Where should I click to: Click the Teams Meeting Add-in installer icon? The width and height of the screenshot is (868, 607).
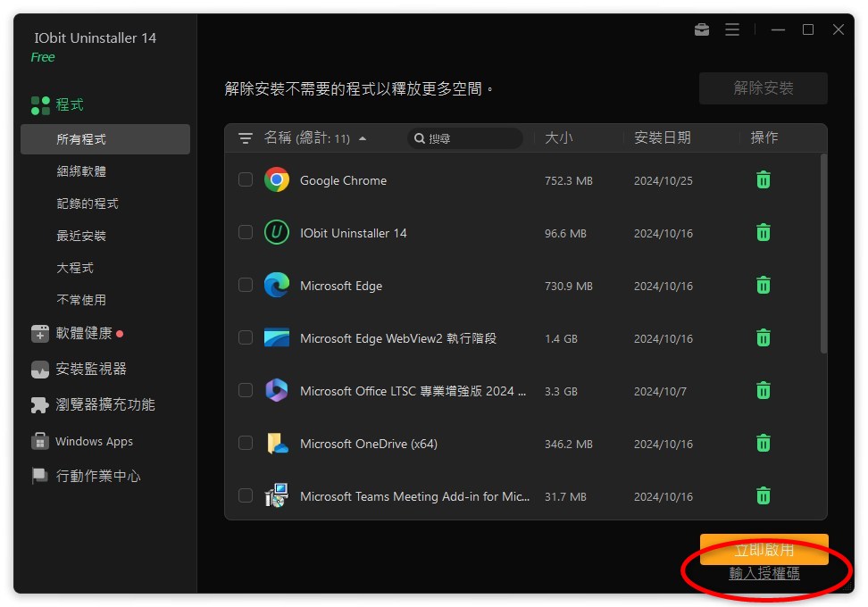pos(276,495)
